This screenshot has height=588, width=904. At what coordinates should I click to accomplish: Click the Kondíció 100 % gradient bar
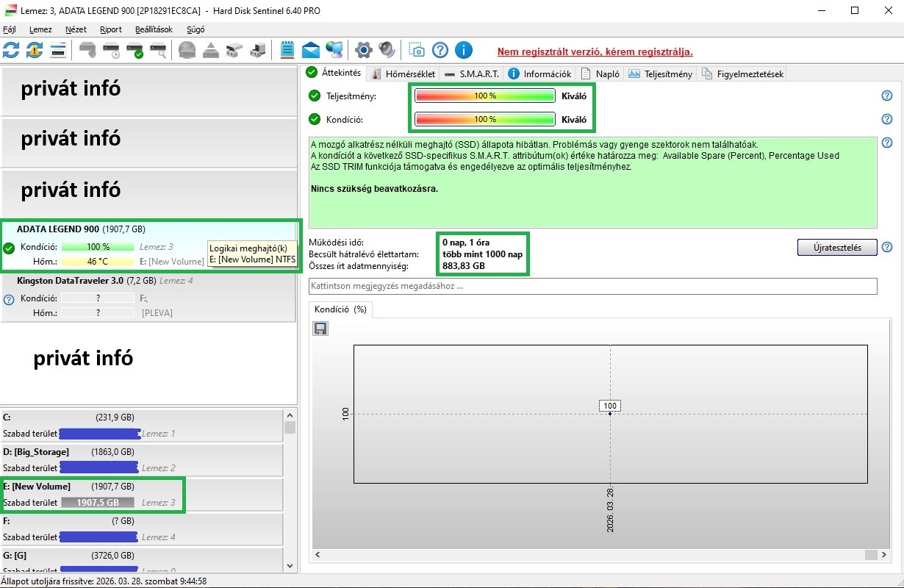coord(484,119)
